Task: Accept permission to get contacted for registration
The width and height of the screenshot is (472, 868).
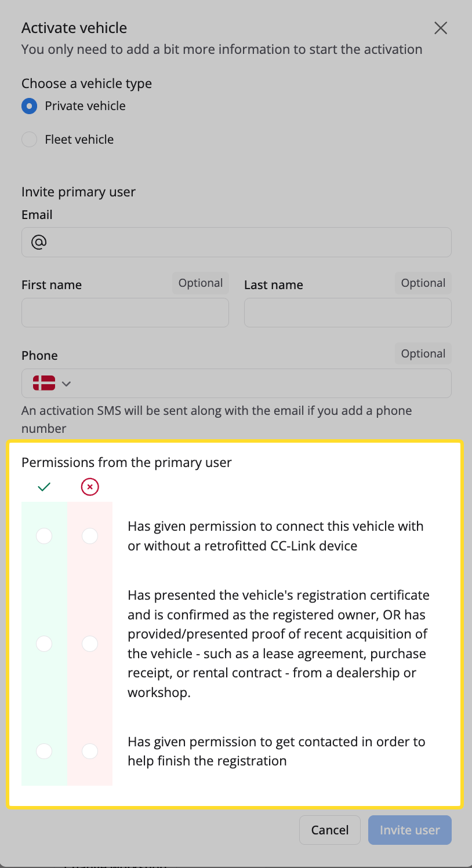Action: (44, 752)
